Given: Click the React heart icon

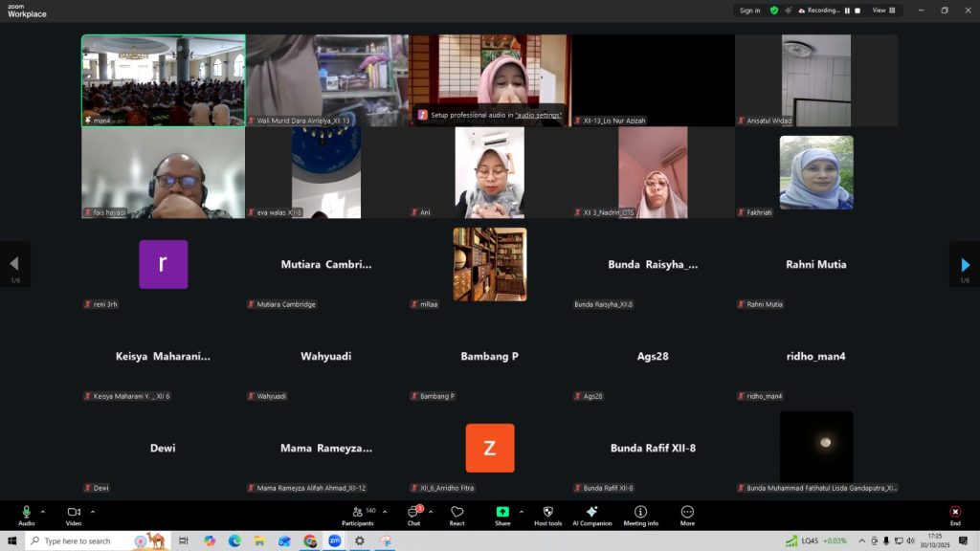Looking at the screenshot, I should click(x=457, y=515).
